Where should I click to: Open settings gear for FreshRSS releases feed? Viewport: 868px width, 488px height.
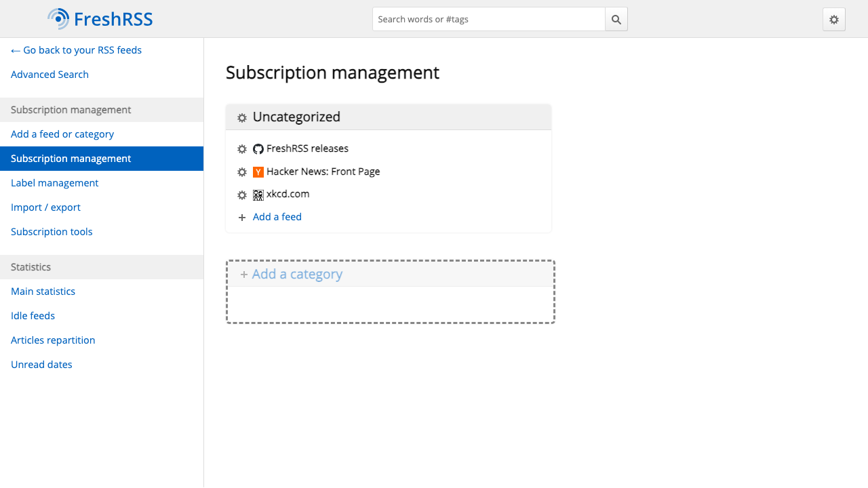coord(242,149)
